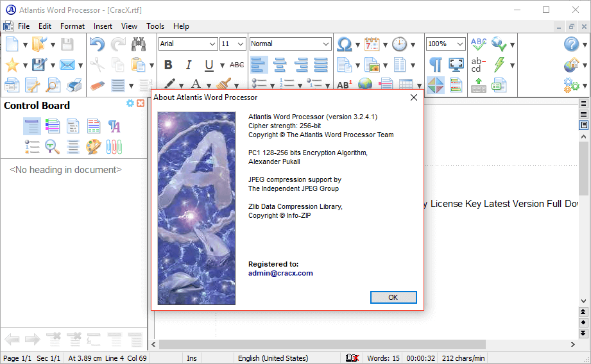
Task: Click the admin@cracx.com registered email
Action: tap(280, 273)
